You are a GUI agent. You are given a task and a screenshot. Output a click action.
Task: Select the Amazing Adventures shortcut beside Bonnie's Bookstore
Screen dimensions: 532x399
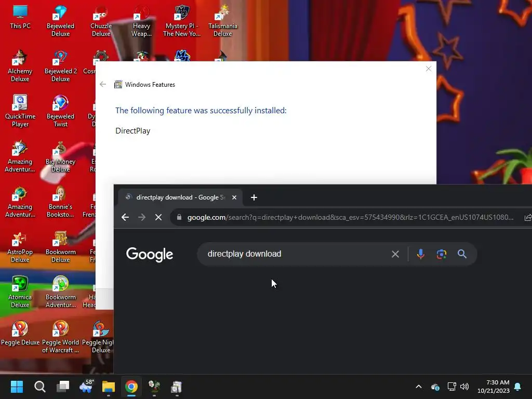tap(20, 202)
